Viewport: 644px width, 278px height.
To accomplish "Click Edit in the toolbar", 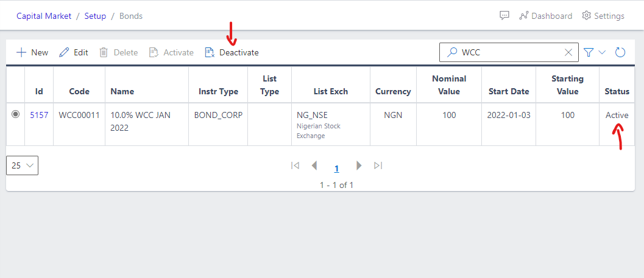I will point(74,52).
